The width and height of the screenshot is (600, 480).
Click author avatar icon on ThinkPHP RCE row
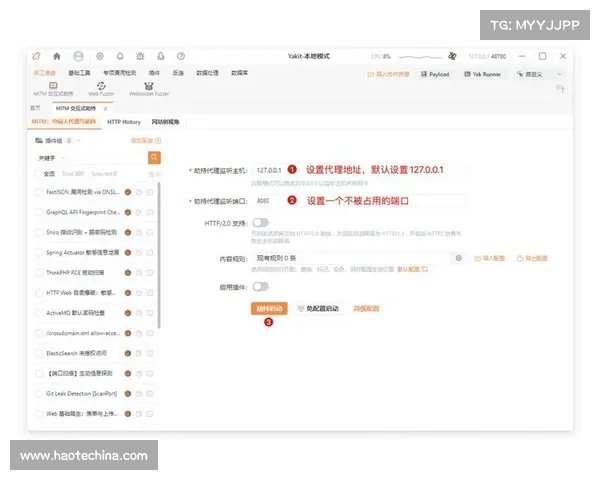tap(128, 273)
